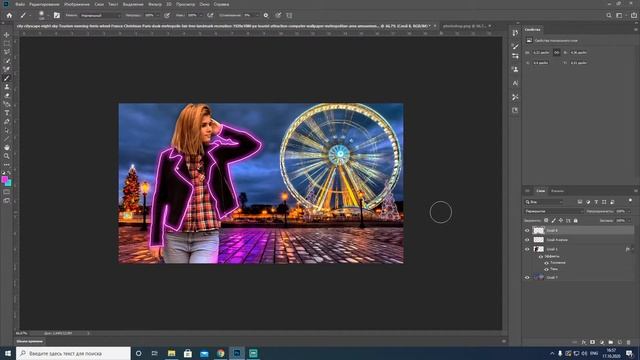Hide the second layer from the top in the Layers panel
Screen dimensions: 640x360
pos(527,240)
